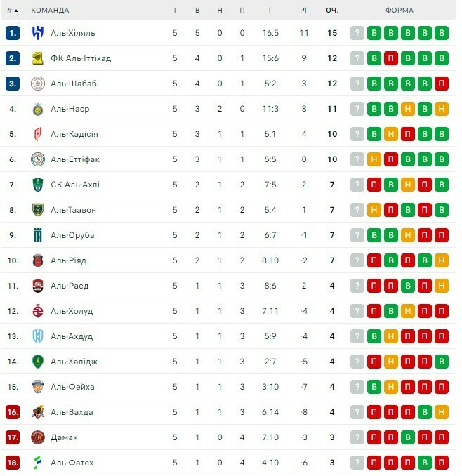Click the Аль-Ріяд club crest
This screenshot has height=476, width=462.
[x=38, y=260]
